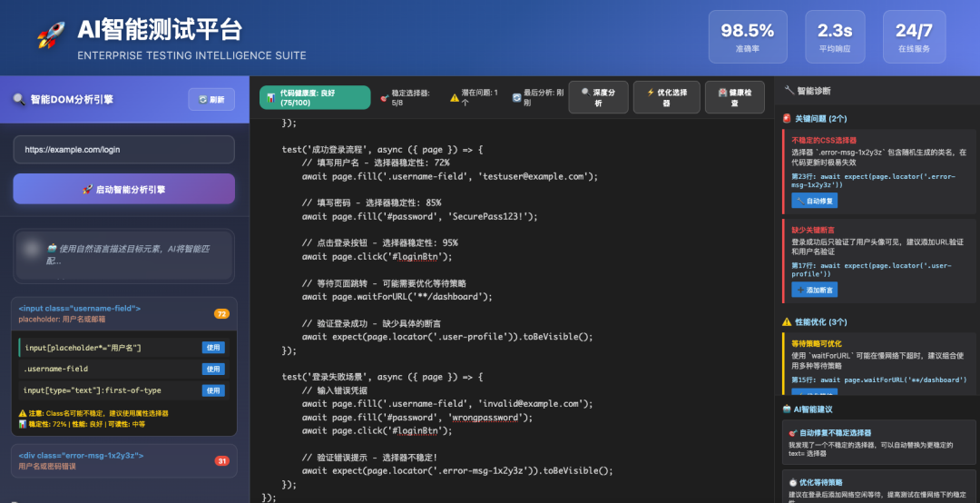The image size is (980, 503).
Task: Click the warning icon beside 性能优化 (3个)
Action: point(787,321)
